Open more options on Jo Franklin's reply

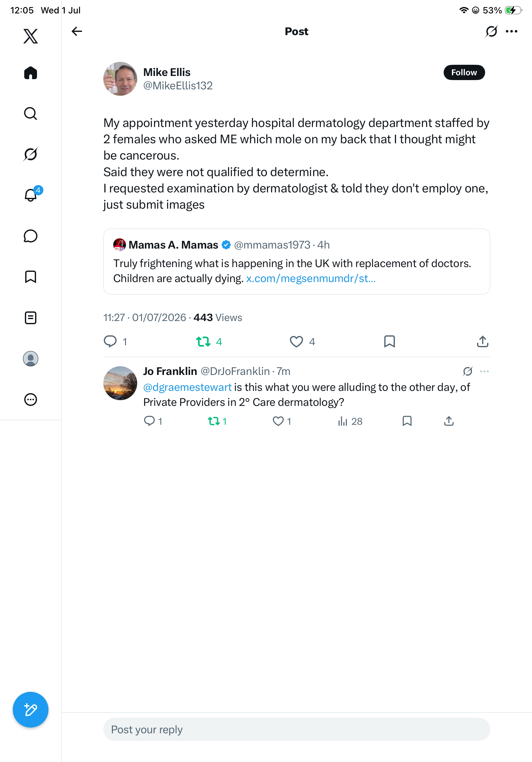point(484,371)
